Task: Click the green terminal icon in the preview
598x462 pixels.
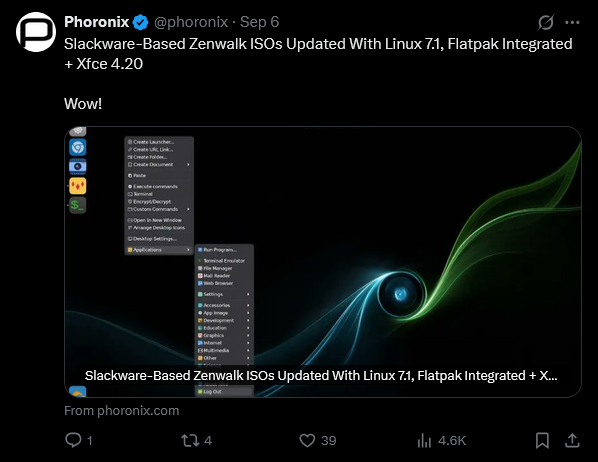Action: click(77, 205)
